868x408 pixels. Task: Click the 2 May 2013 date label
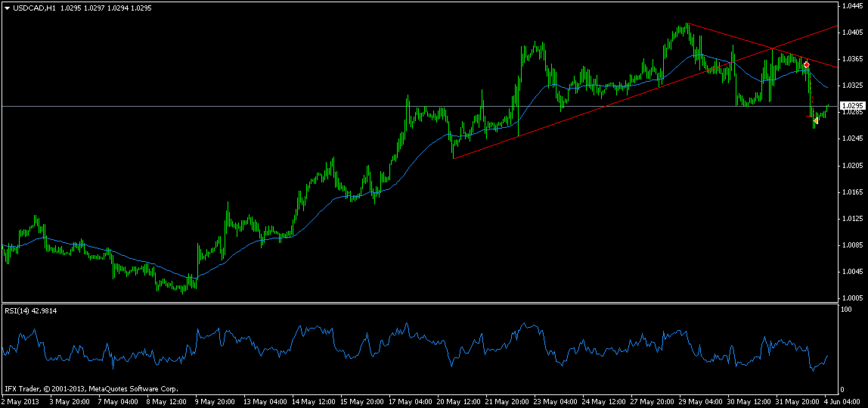(x=18, y=401)
